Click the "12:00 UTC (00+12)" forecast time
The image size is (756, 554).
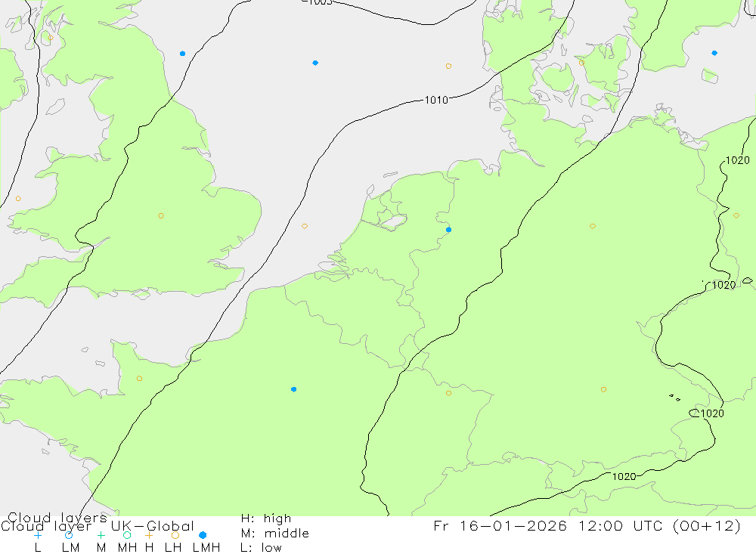pos(660,525)
